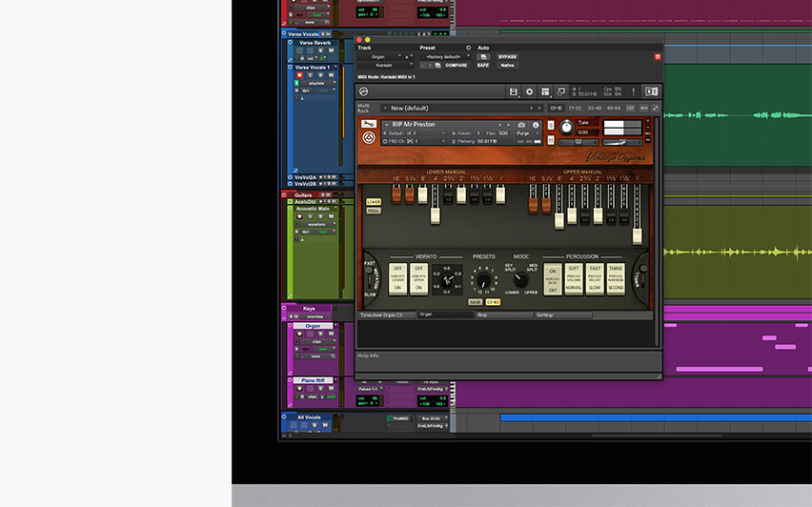Viewport: 812px width, 507px height.
Task: Switch to Tonewheel Organ C3 tab
Action: pyautogui.click(x=387, y=314)
